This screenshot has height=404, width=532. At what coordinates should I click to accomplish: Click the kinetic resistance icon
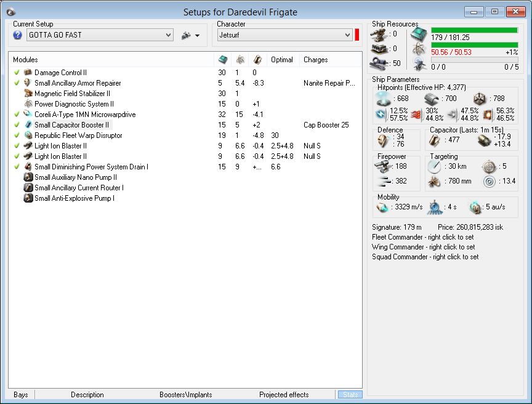(453, 115)
